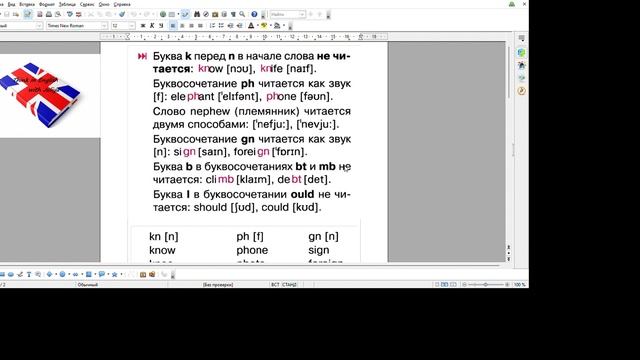
Task: Open the paragraph style dropdown arrow
Action: click(x=39, y=26)
